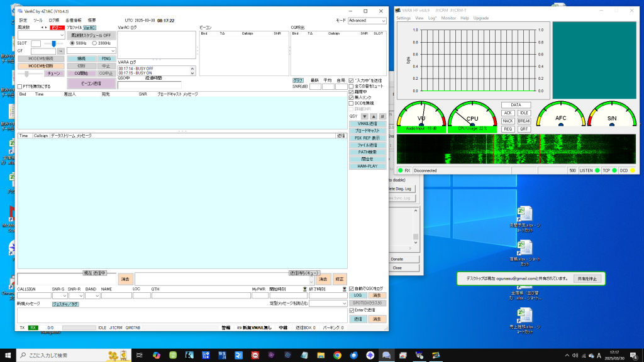The image size is (644, 362).
Task: Click the SLOT slider handle
Action: [x=53, y=43]
